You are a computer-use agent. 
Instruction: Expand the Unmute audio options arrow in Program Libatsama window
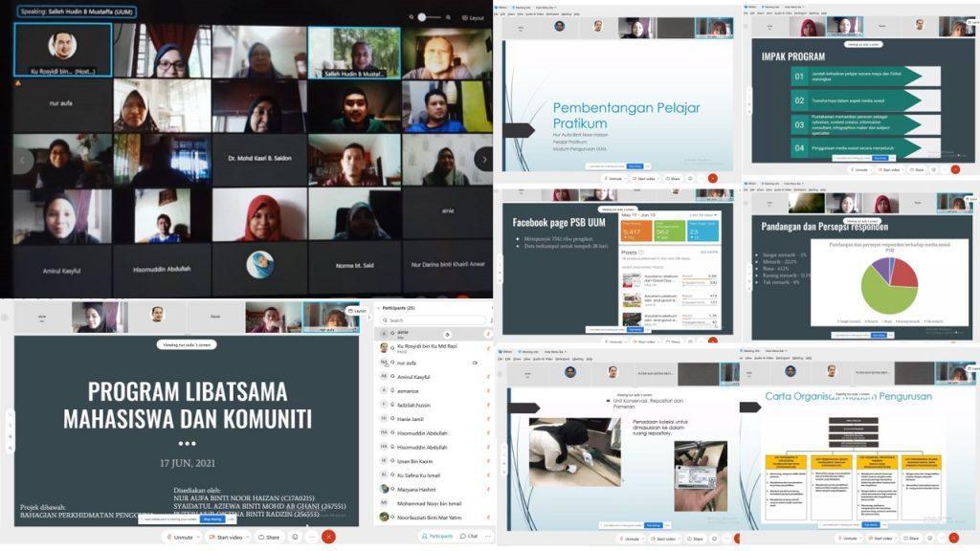pos(198,537)
